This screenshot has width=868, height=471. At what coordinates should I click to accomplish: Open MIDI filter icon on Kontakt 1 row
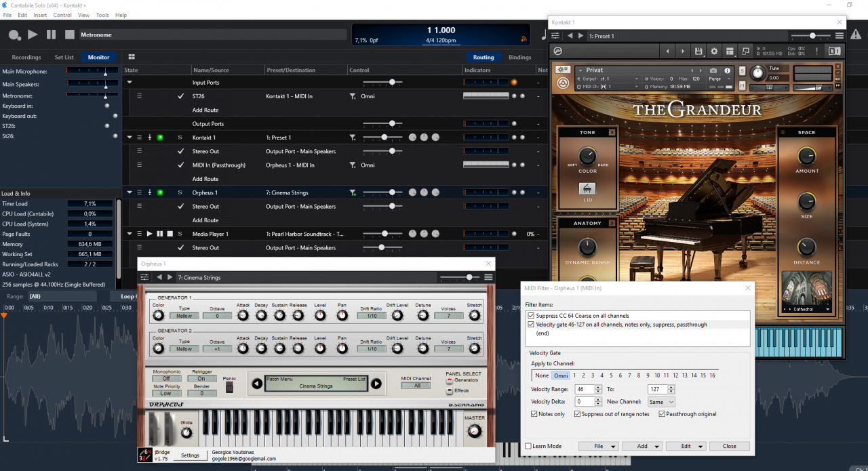pos(352,138)
